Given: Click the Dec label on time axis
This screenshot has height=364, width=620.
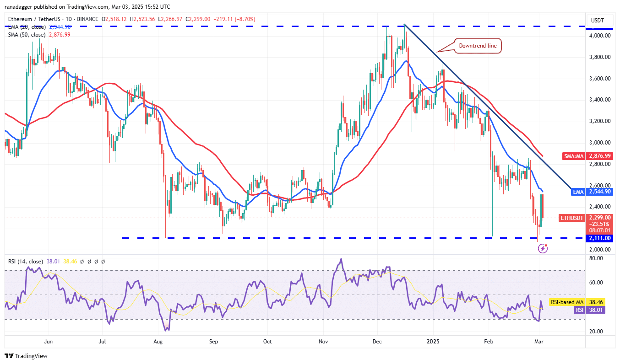Looking at the screenshot, I should 378,341.
